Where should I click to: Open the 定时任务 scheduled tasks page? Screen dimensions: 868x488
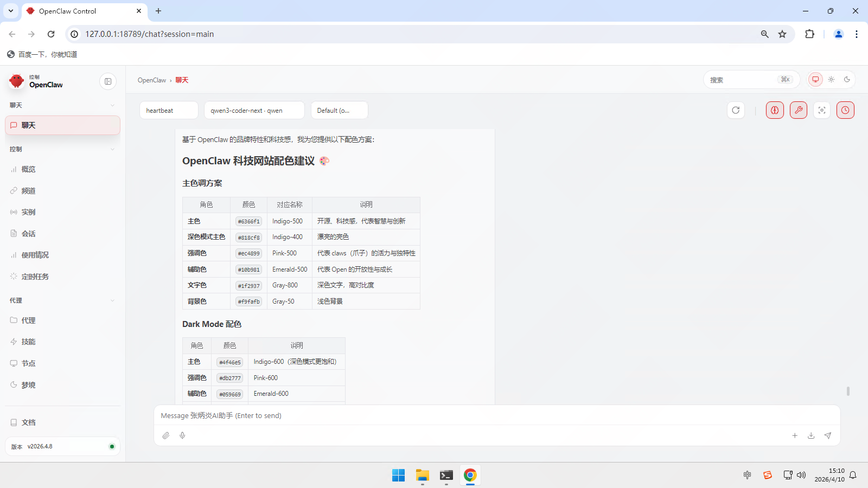(x=62, y=277)
